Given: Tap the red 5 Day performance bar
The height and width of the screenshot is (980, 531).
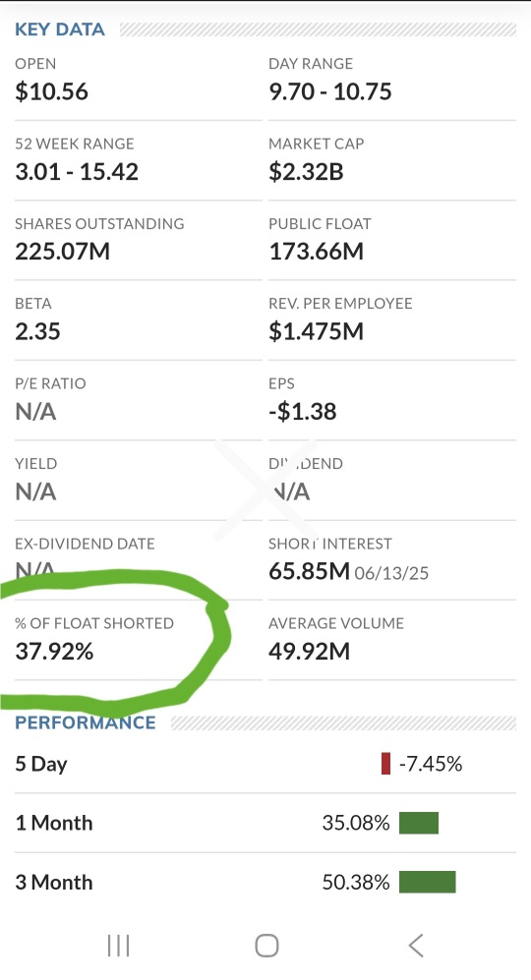Looking at the screenshot, I should (x=385, y=764).
